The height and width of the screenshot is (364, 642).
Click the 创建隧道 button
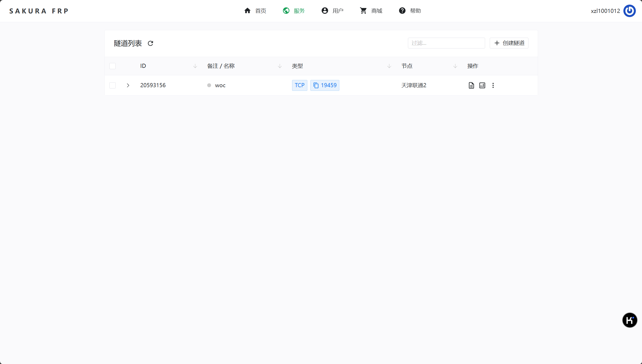(x=509, y=43)
